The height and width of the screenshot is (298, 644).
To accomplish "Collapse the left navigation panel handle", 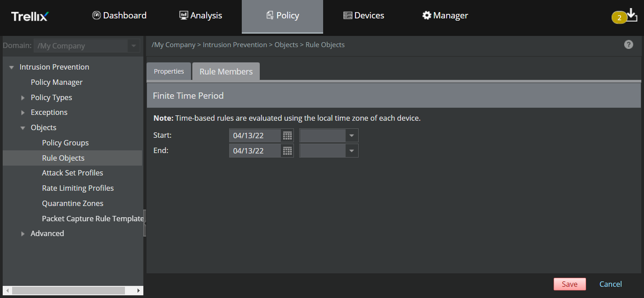I will [x=145, y=223].
